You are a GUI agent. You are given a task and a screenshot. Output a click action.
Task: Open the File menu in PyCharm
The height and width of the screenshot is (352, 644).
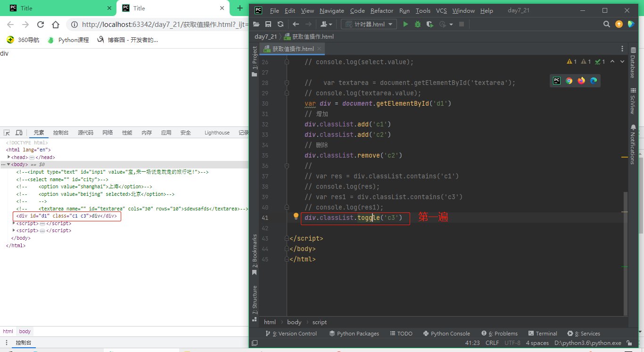274,10
